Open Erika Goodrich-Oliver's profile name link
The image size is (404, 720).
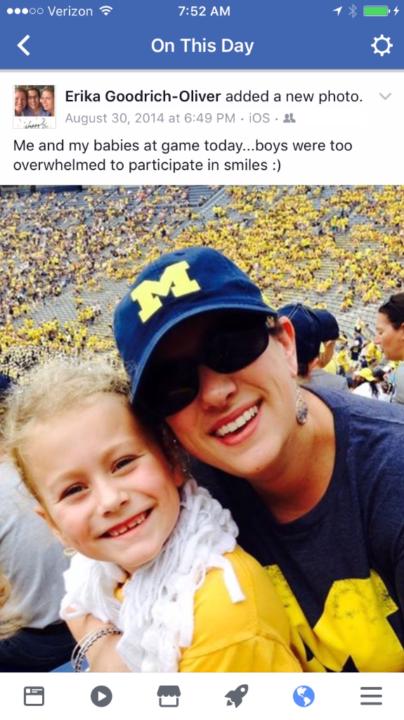(x=143, y=96)
